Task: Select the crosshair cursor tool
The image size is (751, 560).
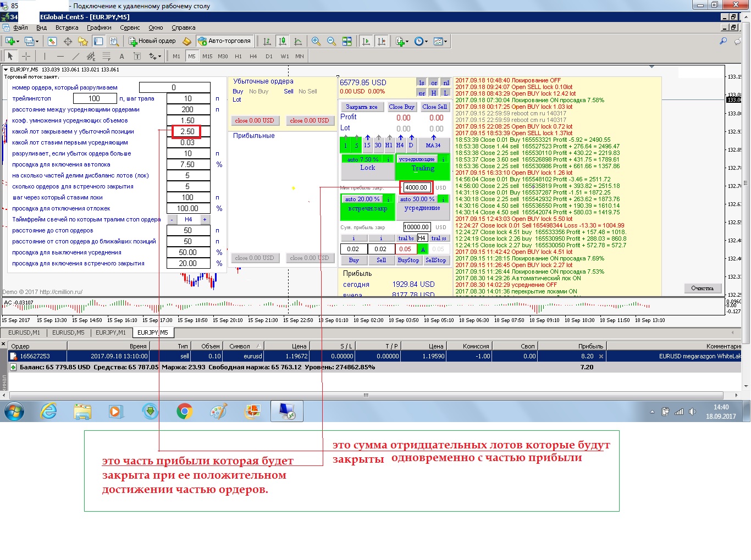Action: (26, 56)
